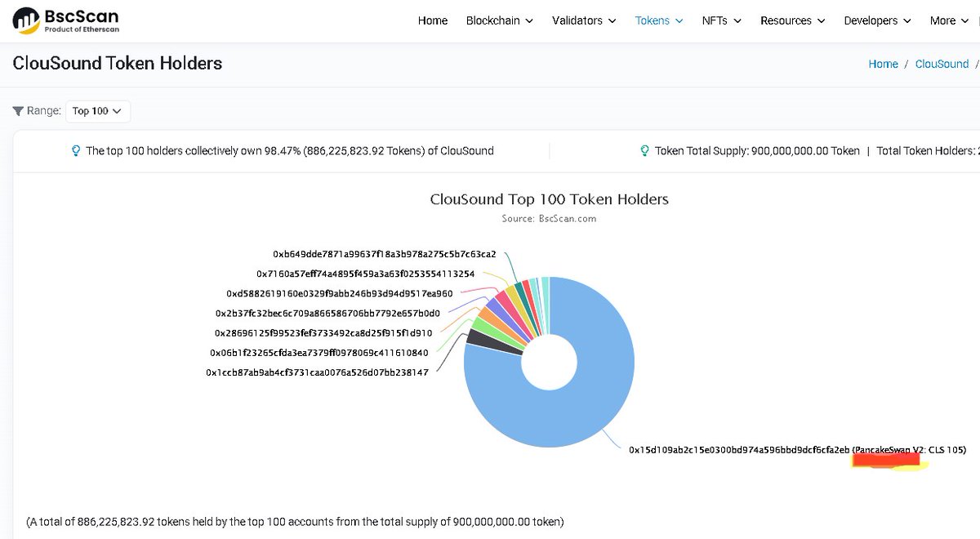
Task: Click the Total Token Holders text
Action: (928, 151)
